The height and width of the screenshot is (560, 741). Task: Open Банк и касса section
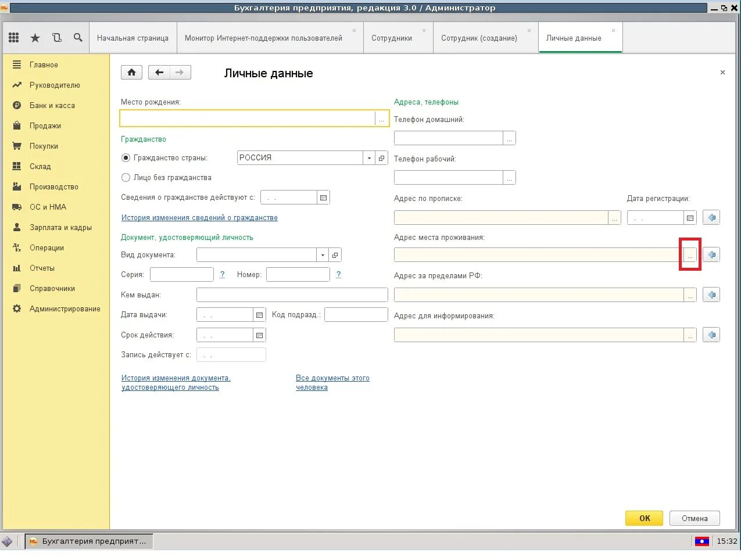pos(56,105)
